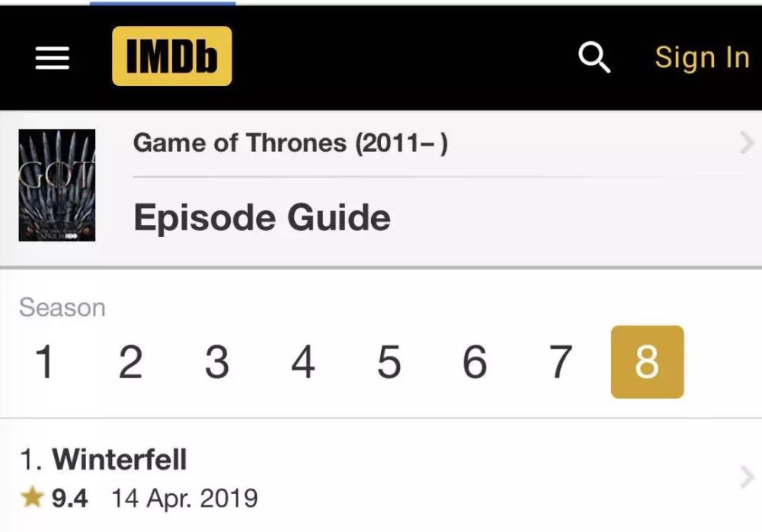Click the gold star rating icon
762x532 pixels.
32,498
